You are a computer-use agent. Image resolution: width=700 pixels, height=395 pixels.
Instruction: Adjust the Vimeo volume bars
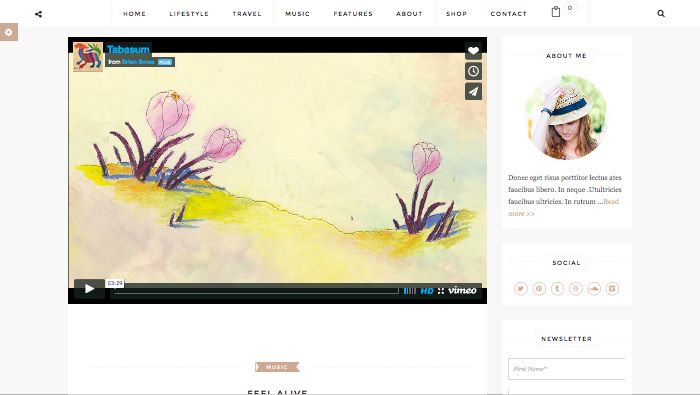[409, 291]
